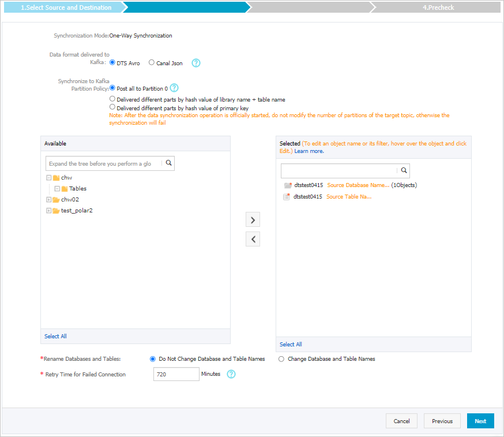
Task: Choose hash of library name + table name
Action: click(x=112, y=99)
